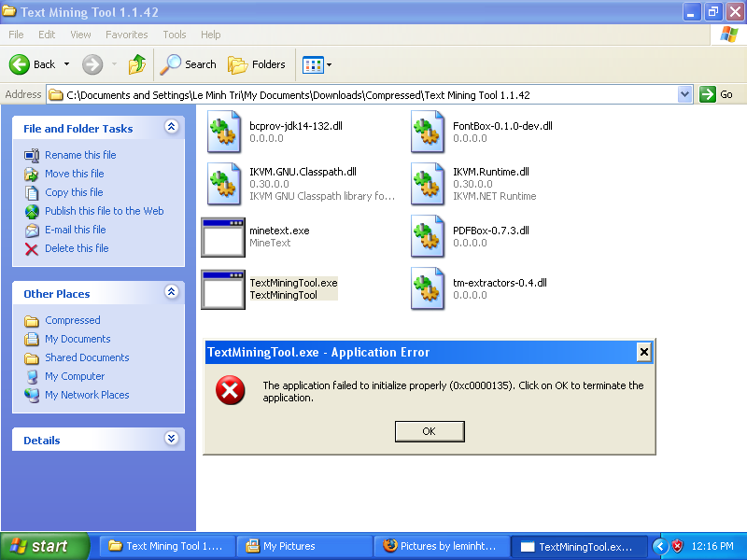Screen dimensions: 747x560
Task: Click the green Back arrow icon
Action: pyautogui.click(x=20, y=64)
